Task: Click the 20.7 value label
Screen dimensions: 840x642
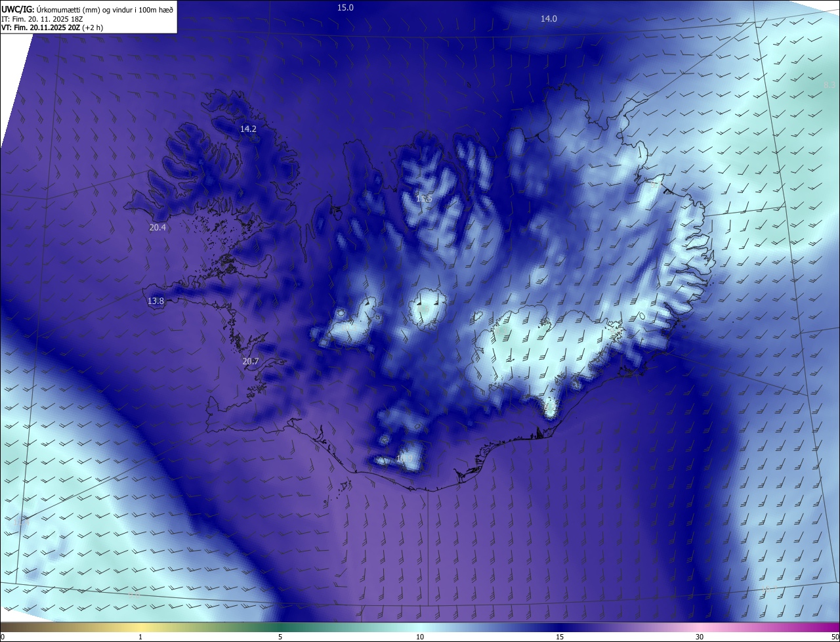Action: tap(251, 362)
